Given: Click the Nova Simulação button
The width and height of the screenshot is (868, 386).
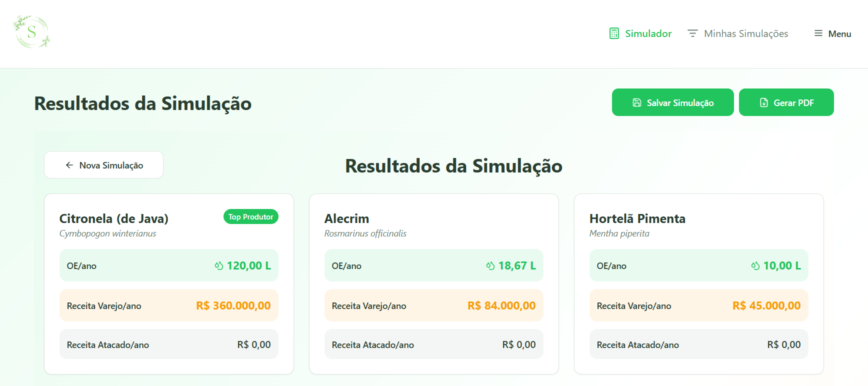Looking at the screenshot, I should 103,164.
